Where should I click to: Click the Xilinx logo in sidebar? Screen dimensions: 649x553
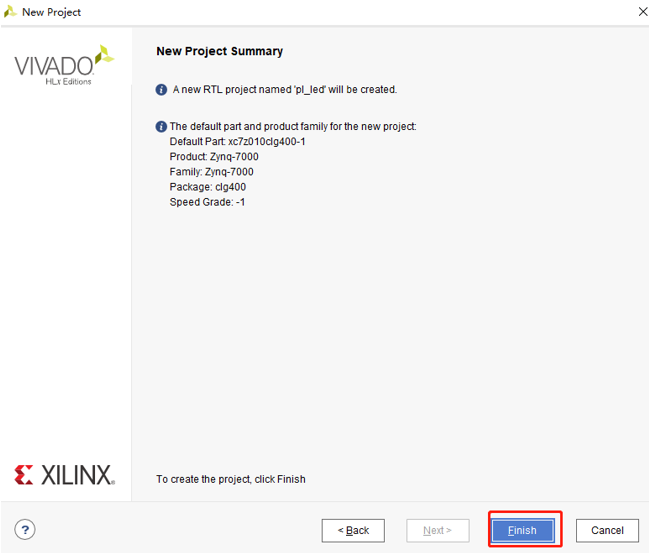point(65,474)
